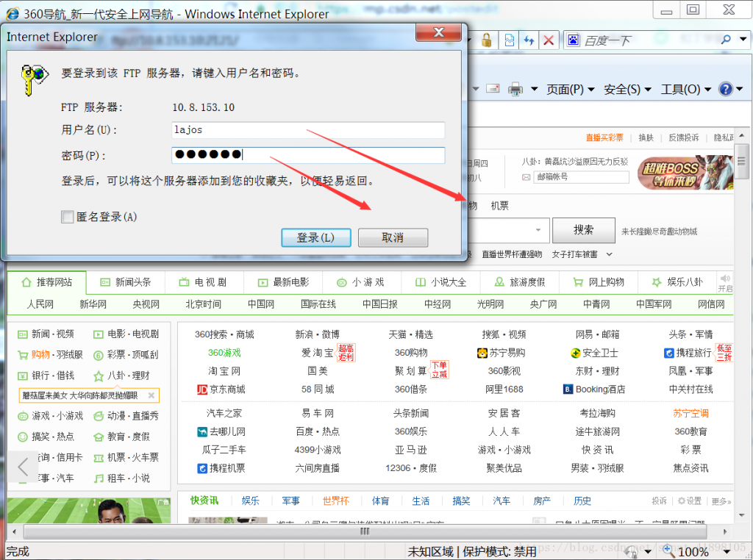The image size is (753, 560).
Task: Expand the hot-search chevron after 女子打车被害
Action: (610, 254)
